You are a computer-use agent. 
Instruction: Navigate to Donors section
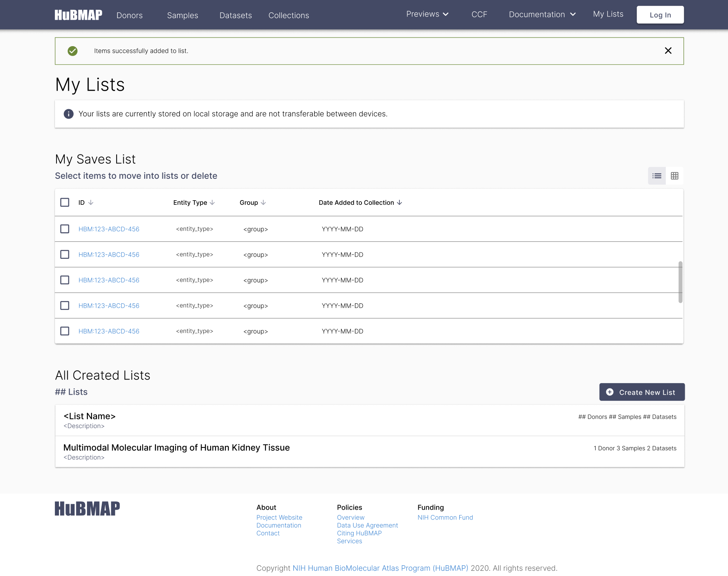pyautogui.click(x=129, y=15)
